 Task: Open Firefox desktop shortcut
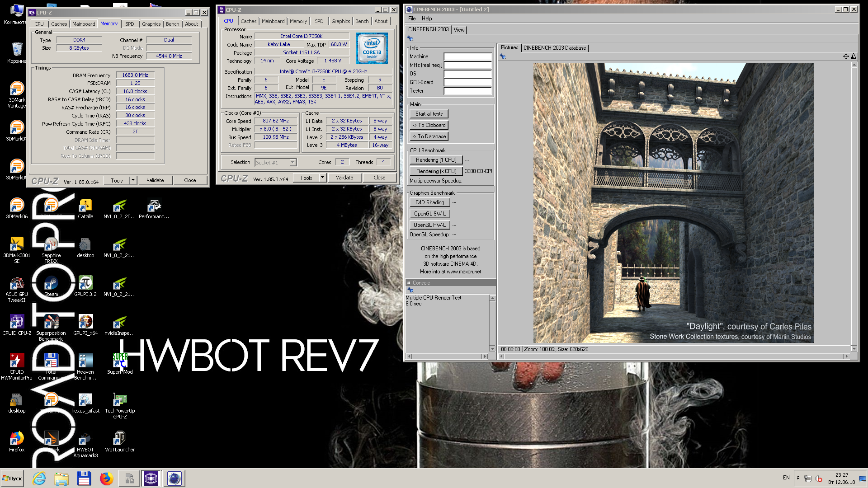point(17,441)
